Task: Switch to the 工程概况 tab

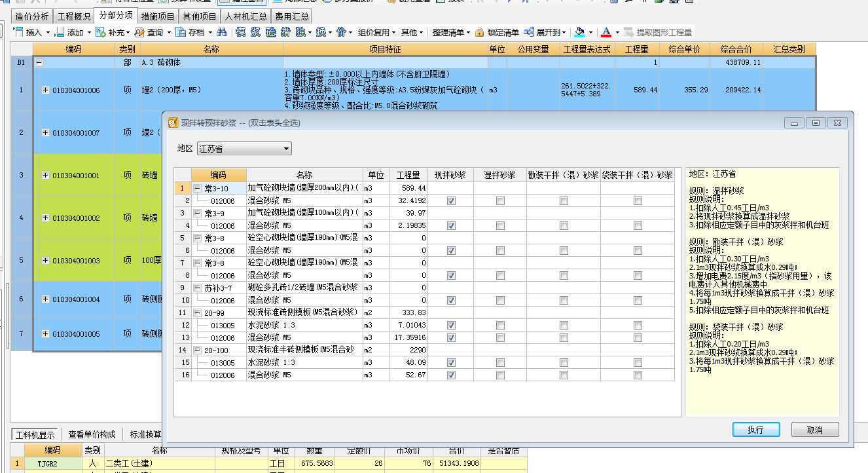Action: click(73, 16)
